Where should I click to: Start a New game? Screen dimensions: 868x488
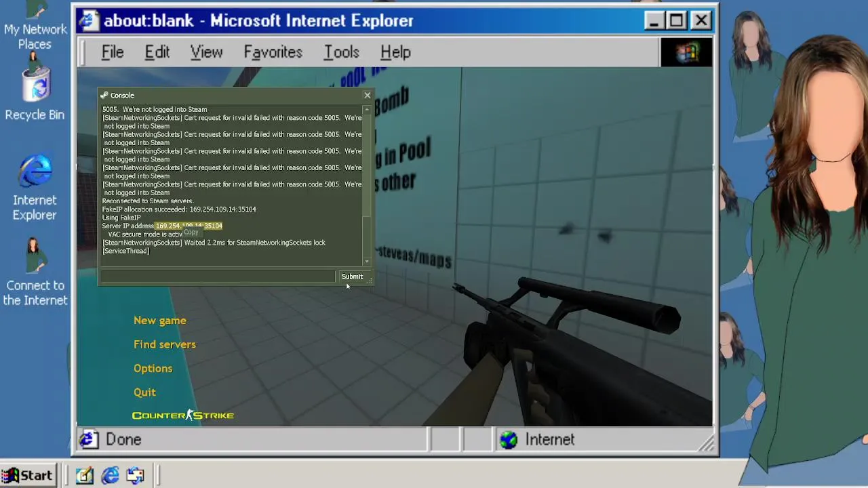click(160, 321)
